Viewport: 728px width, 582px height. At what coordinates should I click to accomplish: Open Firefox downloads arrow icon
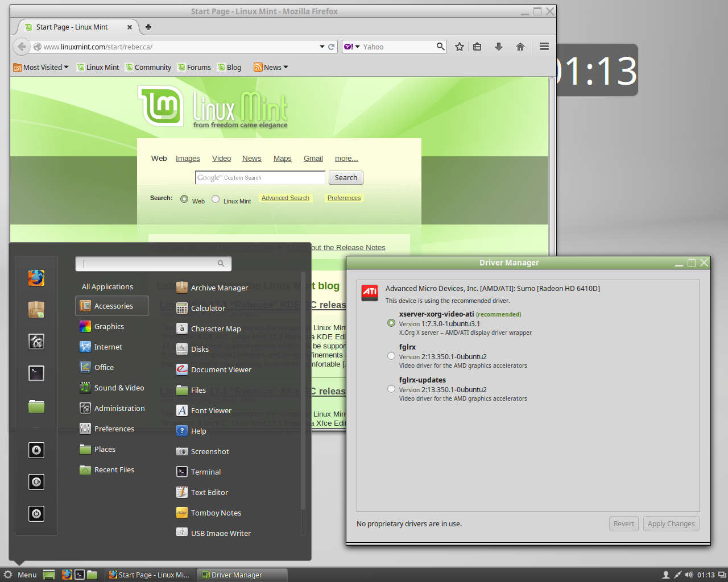[x=499, y=47]
